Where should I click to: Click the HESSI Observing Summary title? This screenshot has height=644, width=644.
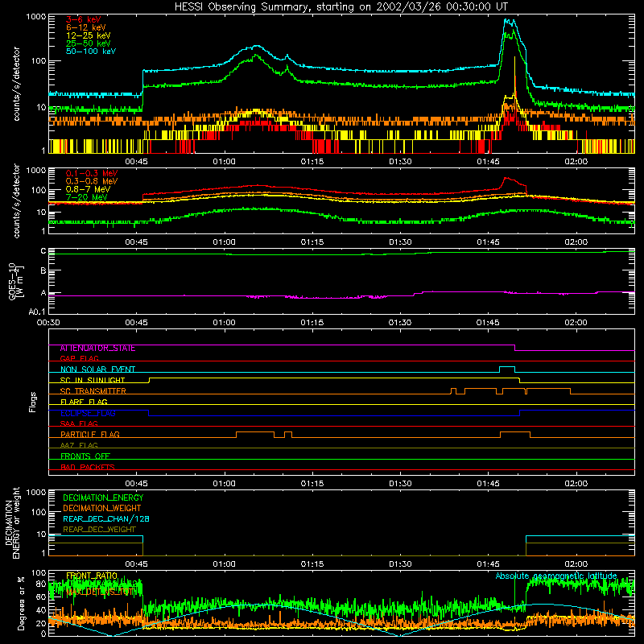(x=341, y=7)
